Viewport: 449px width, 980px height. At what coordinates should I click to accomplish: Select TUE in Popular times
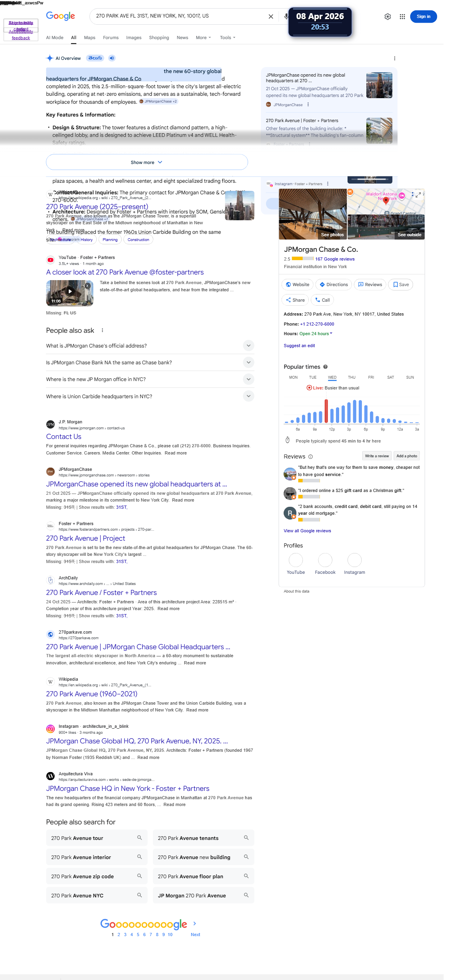pyautogui.click(x=313, y=377)
